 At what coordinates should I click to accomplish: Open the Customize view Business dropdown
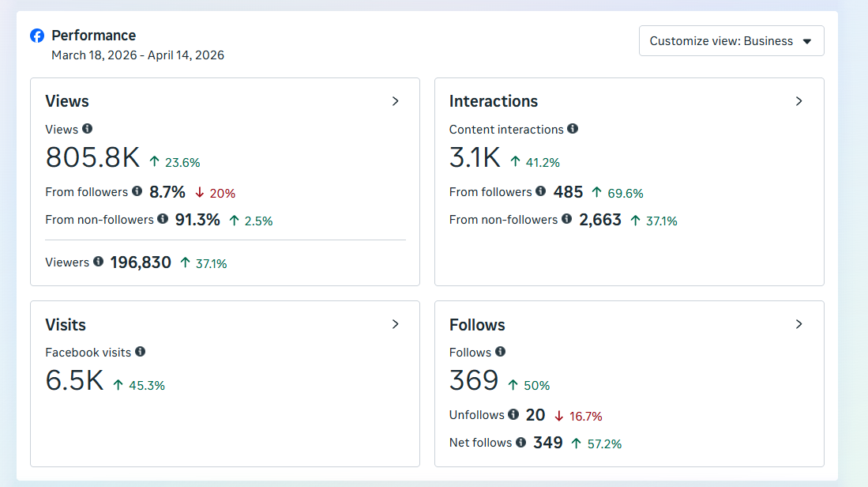tap(731, 40)
